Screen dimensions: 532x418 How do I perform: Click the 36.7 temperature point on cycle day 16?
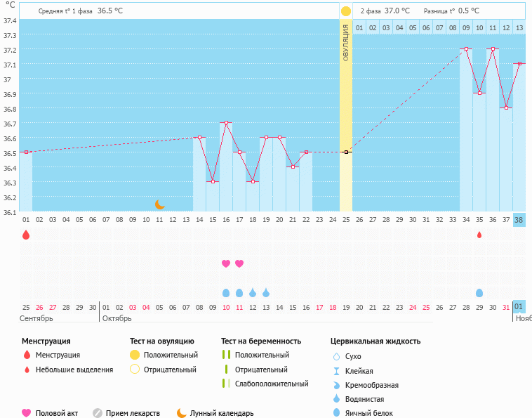[x=226, y=123]
